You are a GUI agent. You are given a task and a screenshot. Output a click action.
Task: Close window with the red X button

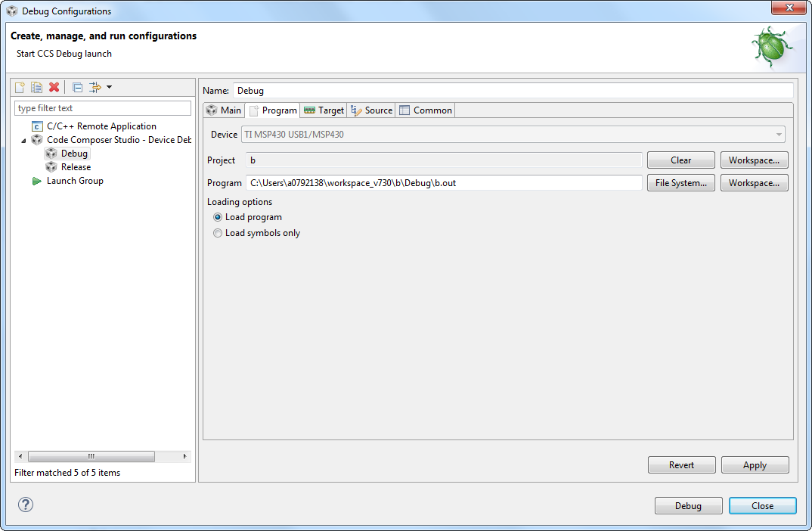pos(789,8)
